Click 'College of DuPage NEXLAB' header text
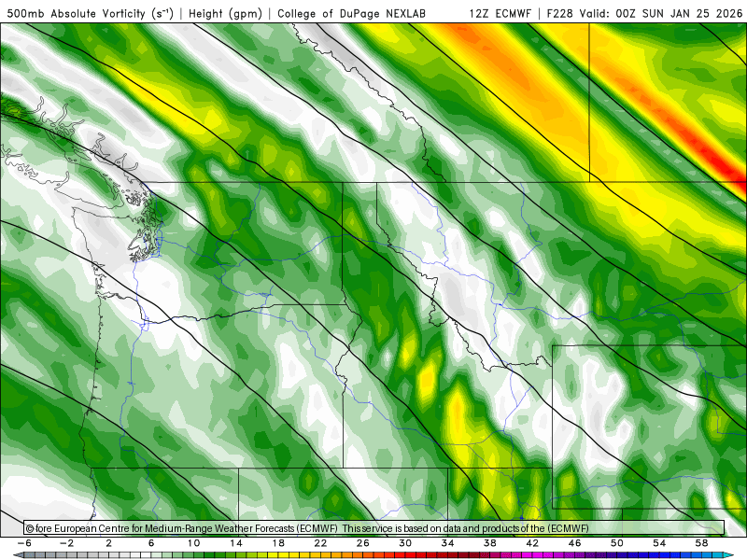Screen dimensions: 747x560 pyautogui.click(x=352, y=14)
